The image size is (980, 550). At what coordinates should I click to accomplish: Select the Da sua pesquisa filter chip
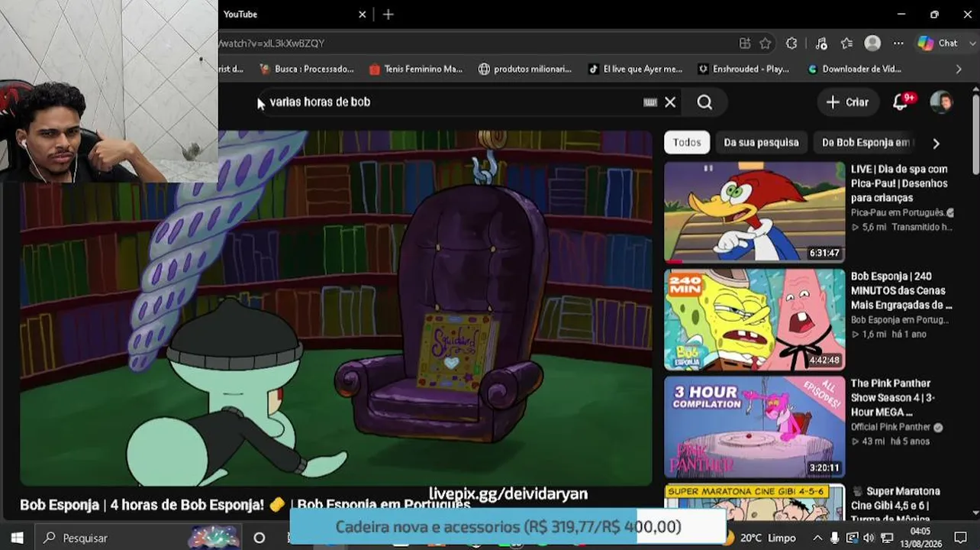coord(761,143)
